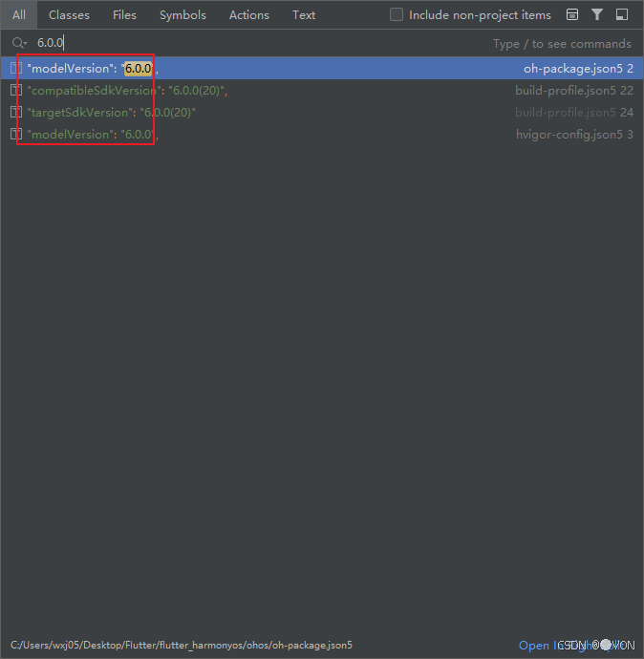Open the Symbols tab
Image resolution: width=644 pixels, height=659 pixels.
coord(182,15)
